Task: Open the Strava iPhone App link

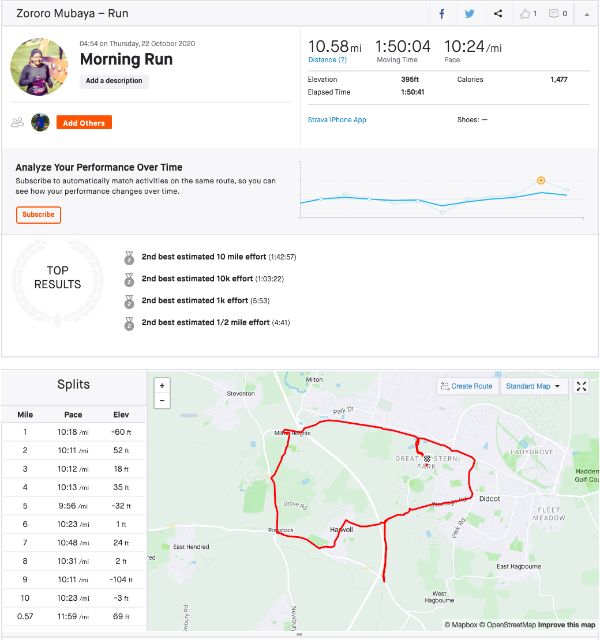Action: pyautogui.click(x=337, y=119)
